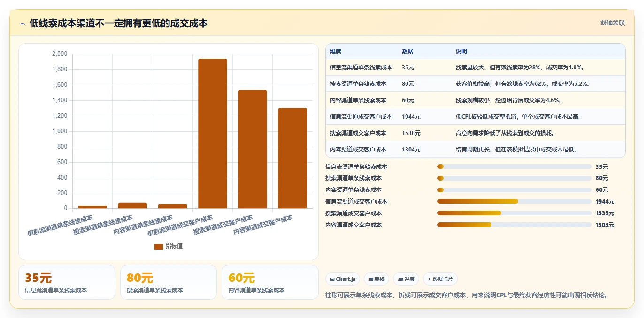This screenshot has height=318, width=644.
Task: Click the y-axis label 1,000
Action: (60, 131)
